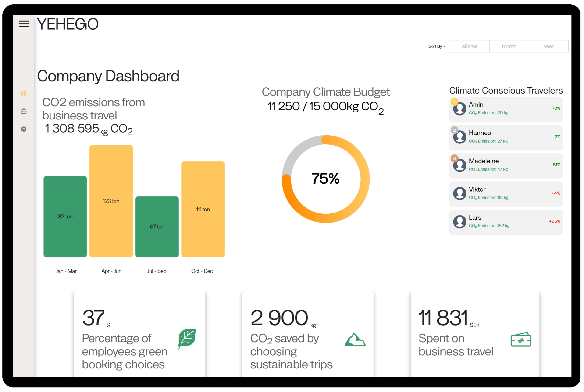Viewport: 584px width, 392px height.
Task: Open the hamburger menu
Action: (x=24, y=24)
